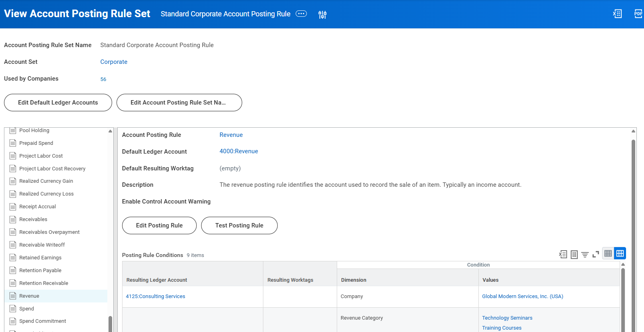Click the document icon beside Realized Currency Loss
This screenshot has height=332, width=644.
[13, 194]
